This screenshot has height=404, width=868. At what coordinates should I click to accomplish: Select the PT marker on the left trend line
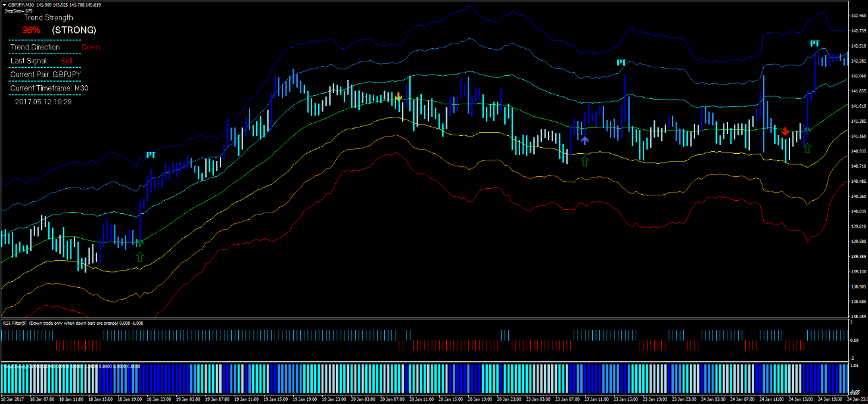(152, 154)
